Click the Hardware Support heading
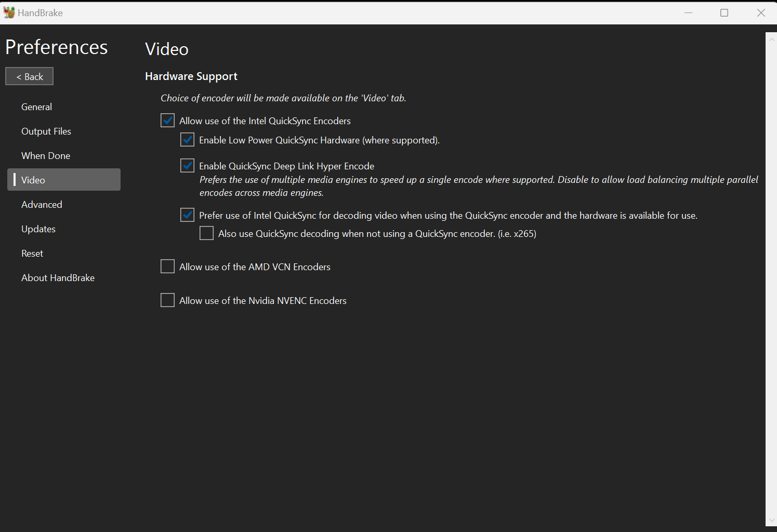 pos(191,76)
